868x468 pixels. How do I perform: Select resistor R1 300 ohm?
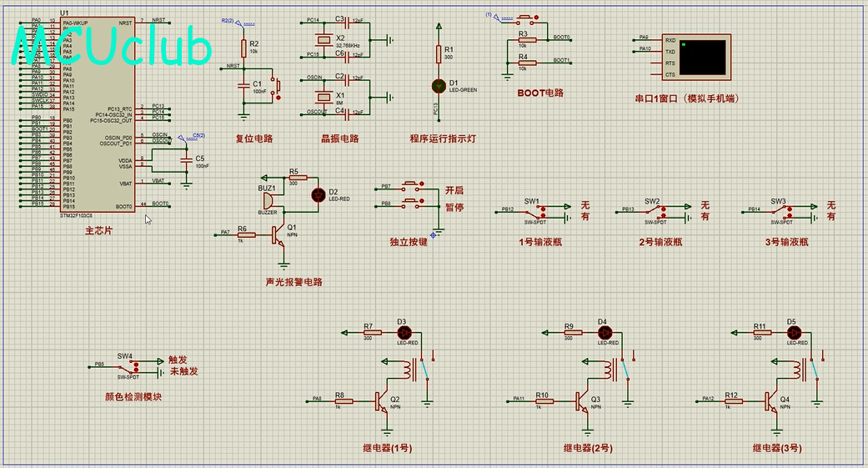coord(439,54)
